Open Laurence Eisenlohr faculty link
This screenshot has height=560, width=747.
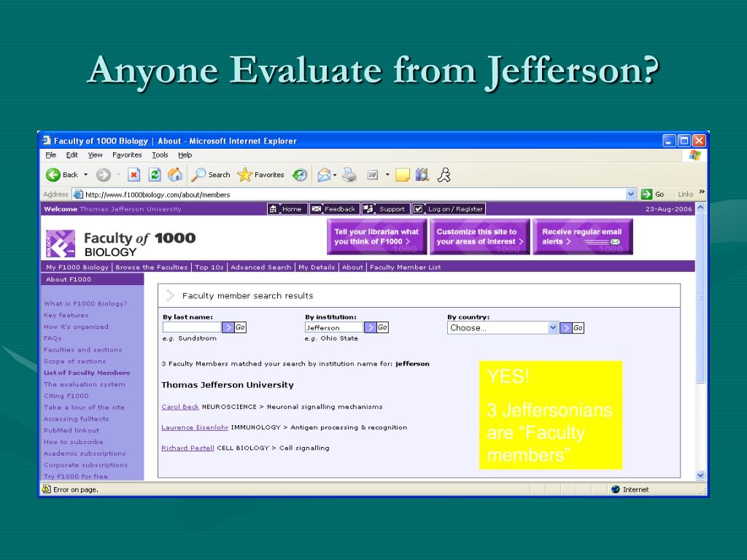(x=195, y=427)
